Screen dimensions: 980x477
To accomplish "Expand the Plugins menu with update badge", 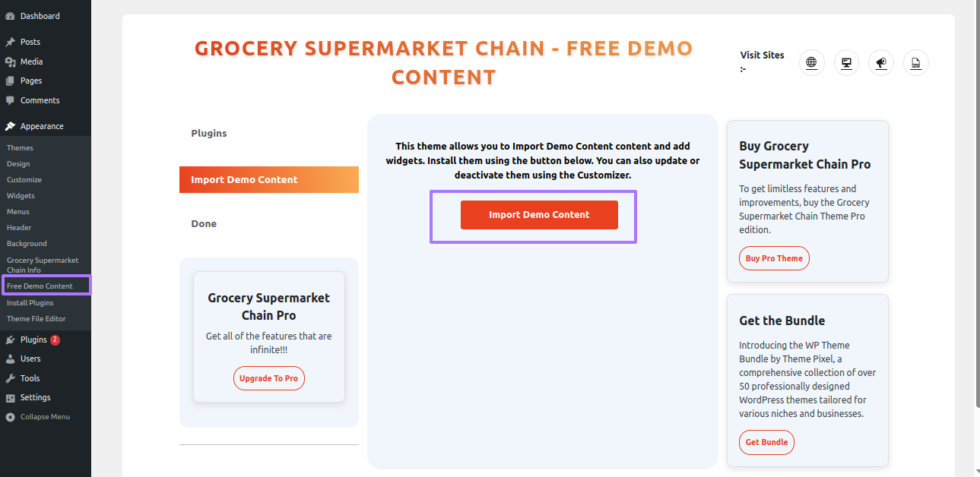I will pos(34,340).
